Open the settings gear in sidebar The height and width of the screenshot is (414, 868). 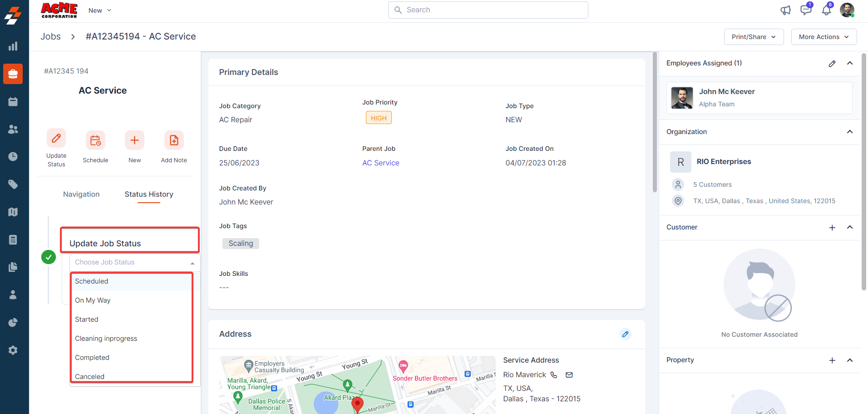pos(13,350)
